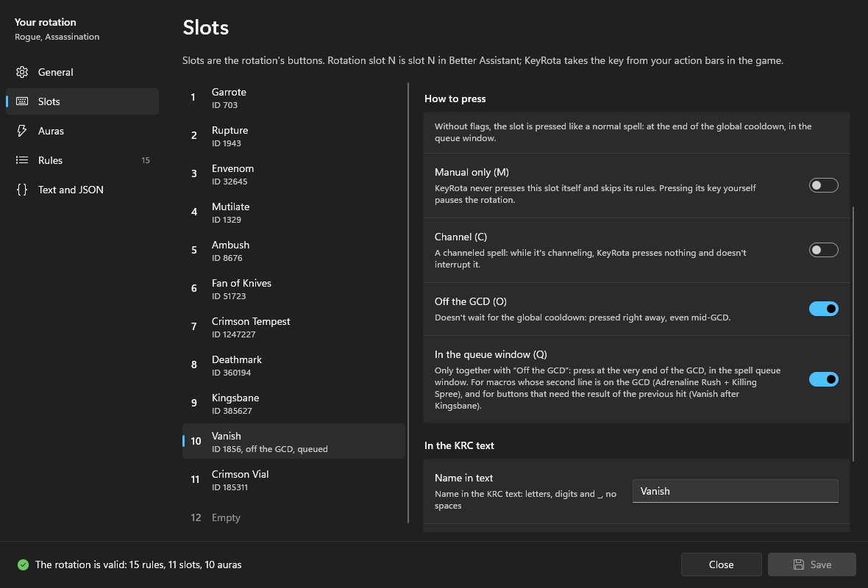Open Text and JSON section

click(x=82, y=189)
